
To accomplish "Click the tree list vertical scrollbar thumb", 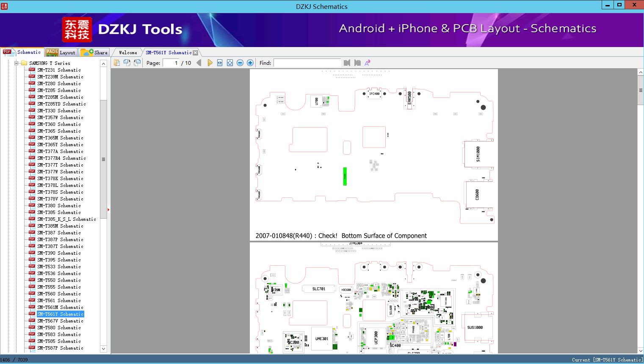I will (103, 159).
